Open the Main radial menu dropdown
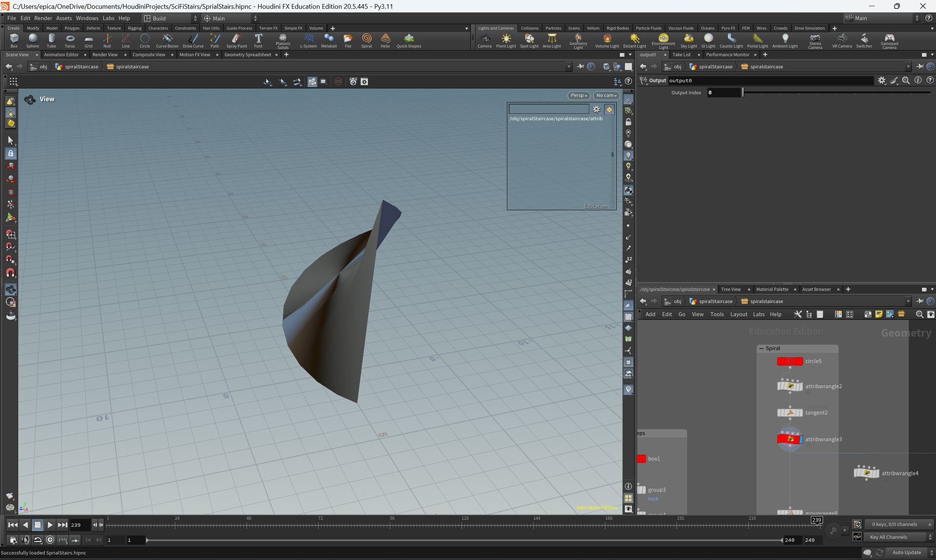The height and width of the screenshot is (560, 936). click(231, 18)
